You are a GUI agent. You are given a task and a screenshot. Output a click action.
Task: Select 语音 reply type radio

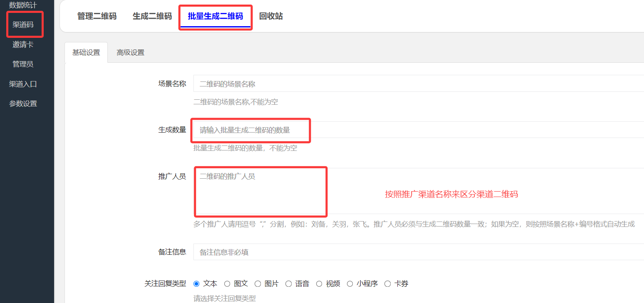[288, 284]
